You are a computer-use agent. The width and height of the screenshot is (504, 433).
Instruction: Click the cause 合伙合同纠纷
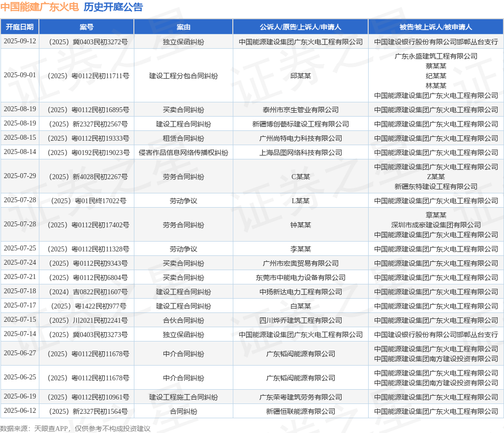(x=183, y=321)
